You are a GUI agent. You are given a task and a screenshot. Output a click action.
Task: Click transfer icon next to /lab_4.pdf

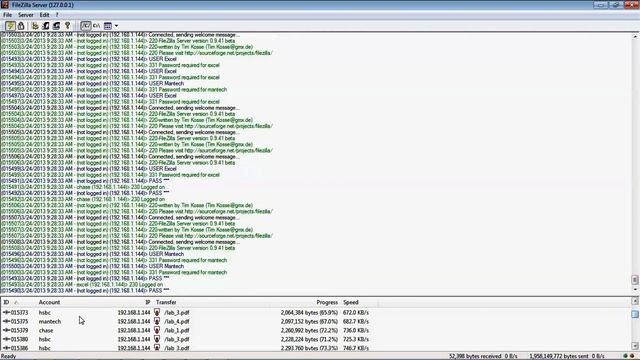157,321
